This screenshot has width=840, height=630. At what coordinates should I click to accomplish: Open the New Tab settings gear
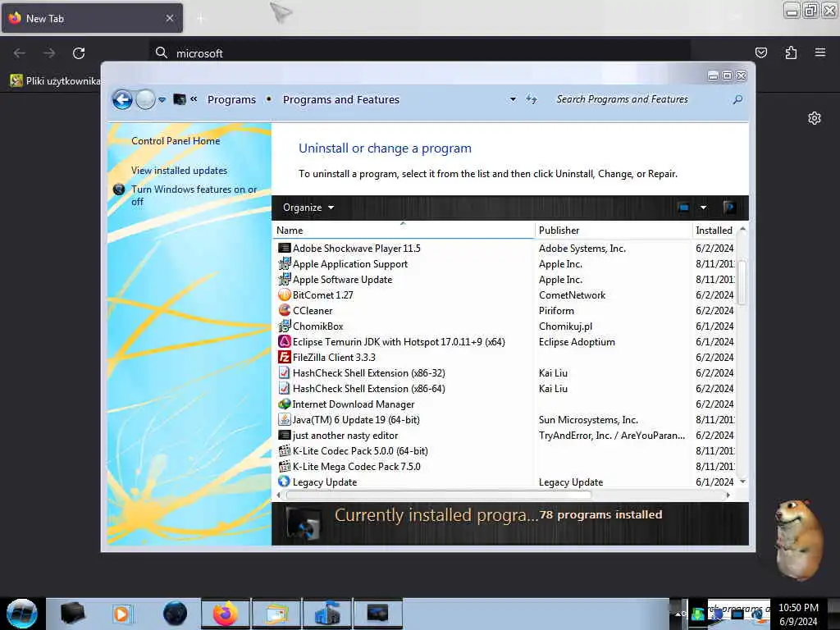click(815, 118)
